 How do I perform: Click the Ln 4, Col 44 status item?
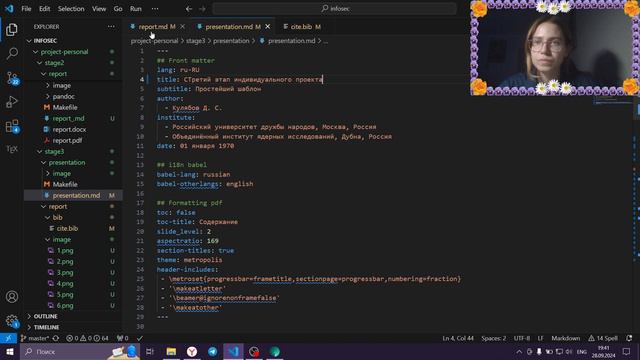(x=458, y=338)
